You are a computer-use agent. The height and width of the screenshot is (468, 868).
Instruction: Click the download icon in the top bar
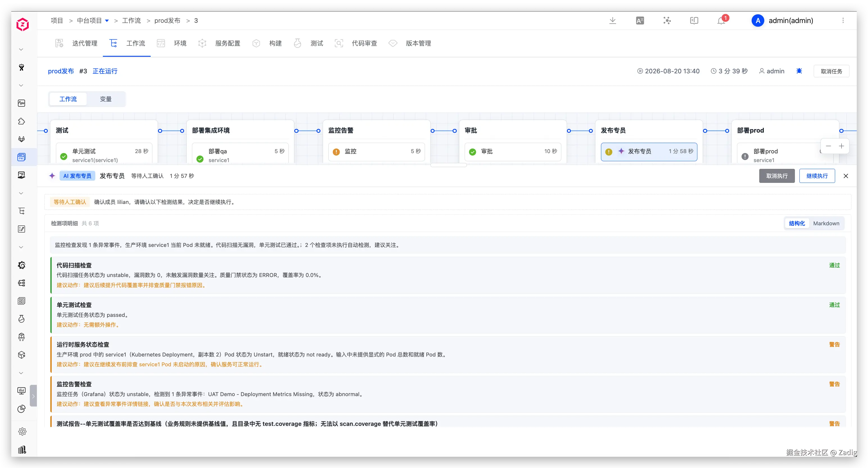(x=612, y=21)
